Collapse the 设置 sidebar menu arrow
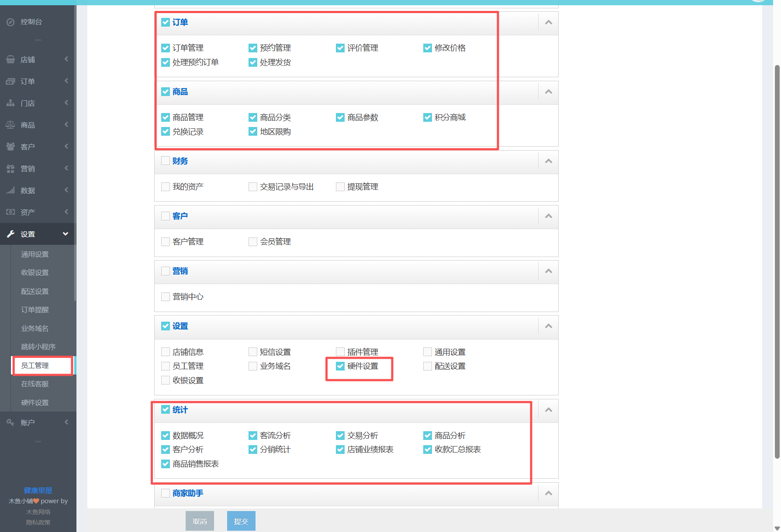This screenshot has height=532, width=781. pyautogui.click(x=66, y=234)
